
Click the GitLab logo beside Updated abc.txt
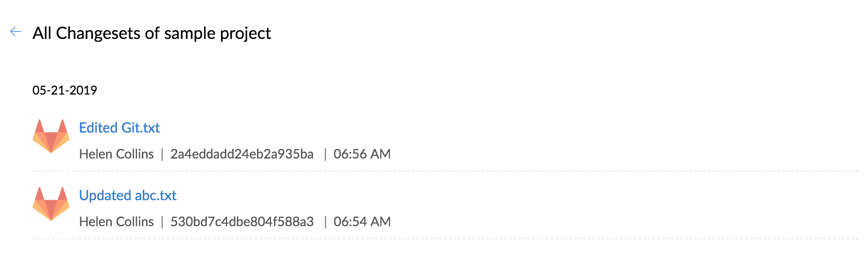click(x=51, y=204)
